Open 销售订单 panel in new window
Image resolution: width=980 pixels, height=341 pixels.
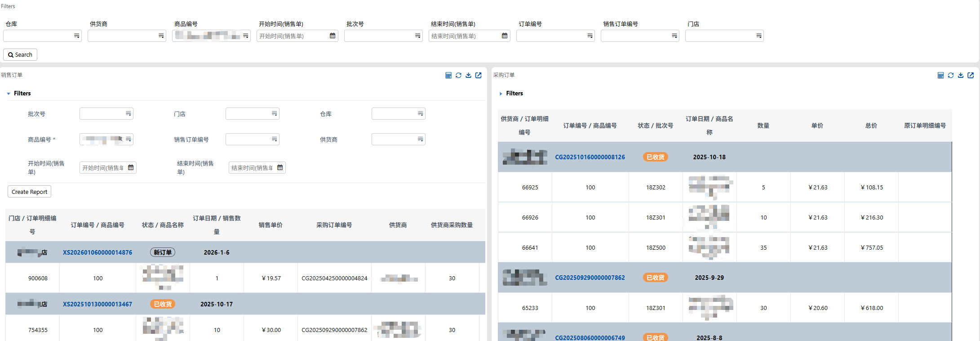click(x=479, y=75)
